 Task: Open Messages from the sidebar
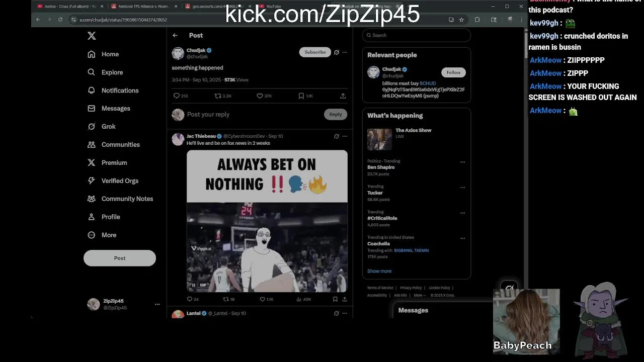(109, 109)
